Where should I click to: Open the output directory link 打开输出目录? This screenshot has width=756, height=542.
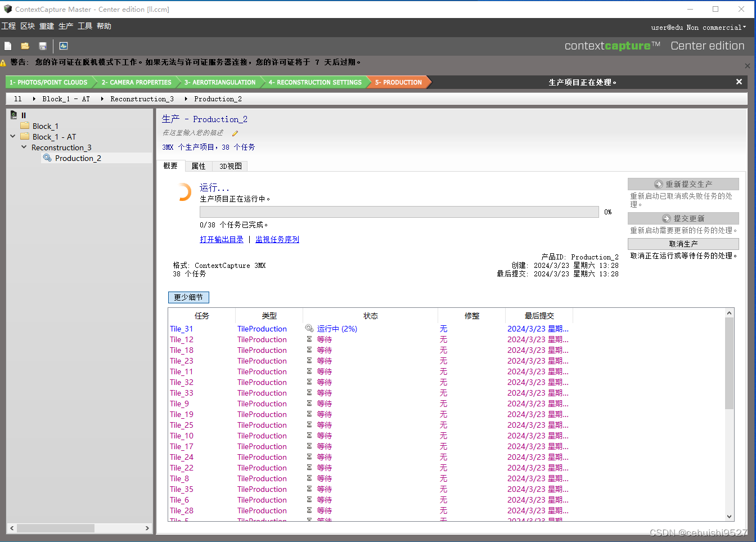(222, 239)
